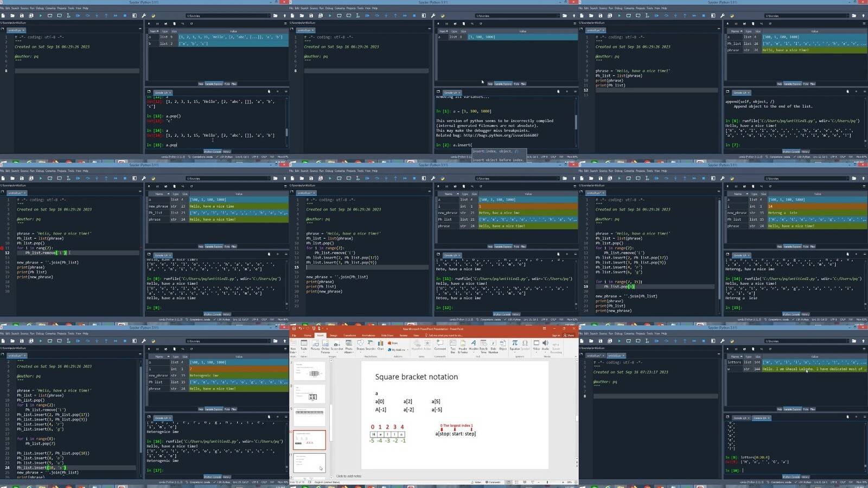Click the Share button in PowerPoint
Screen dimensions: 868x488
(x=569, y=335)
